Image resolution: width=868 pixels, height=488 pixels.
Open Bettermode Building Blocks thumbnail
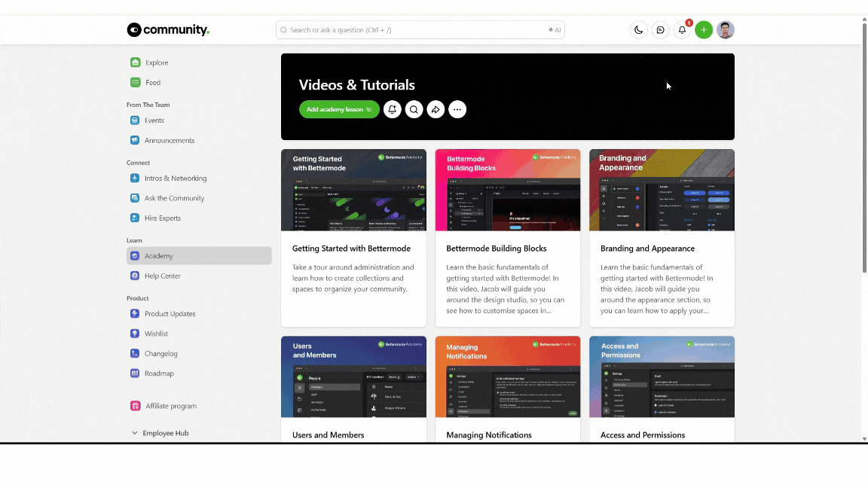pyautogui.click(x=508, y=190)
